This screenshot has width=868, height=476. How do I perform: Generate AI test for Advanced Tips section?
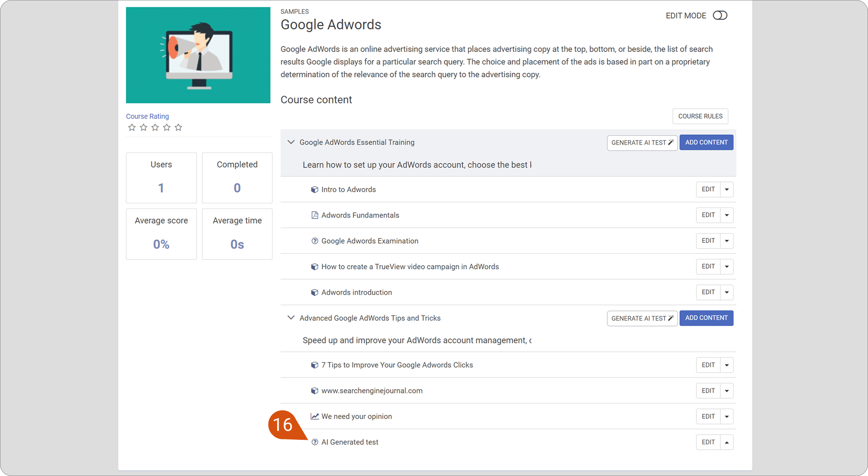pyautogui.click(x=642, y=318)
